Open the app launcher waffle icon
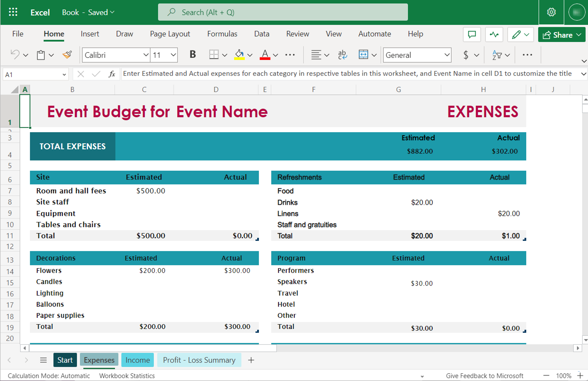 tap(13, 12)
